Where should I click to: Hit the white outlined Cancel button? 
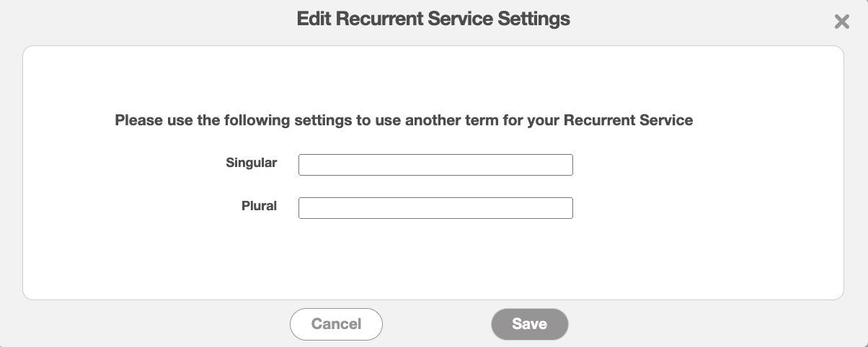[x=336, y=324]
